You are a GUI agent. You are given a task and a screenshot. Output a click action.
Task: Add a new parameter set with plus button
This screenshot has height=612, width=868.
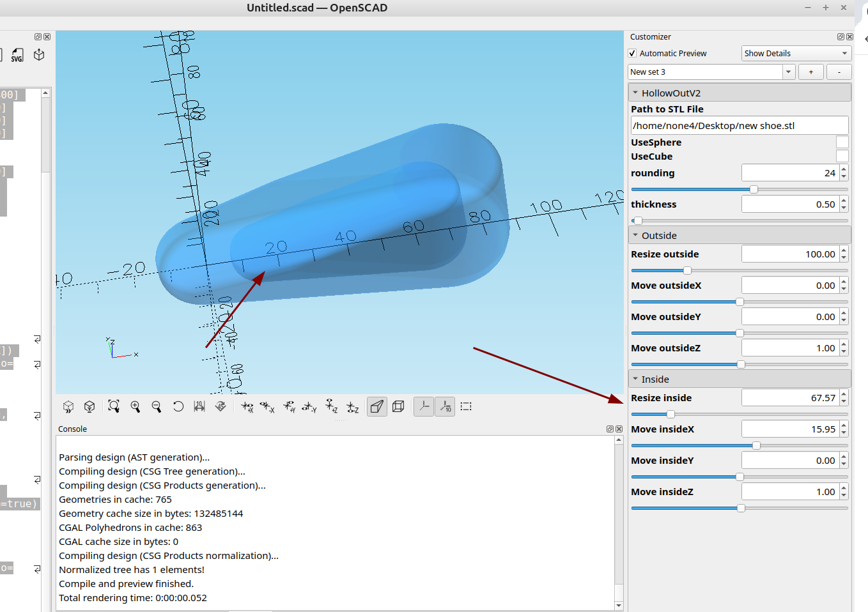tap(811, 72)
